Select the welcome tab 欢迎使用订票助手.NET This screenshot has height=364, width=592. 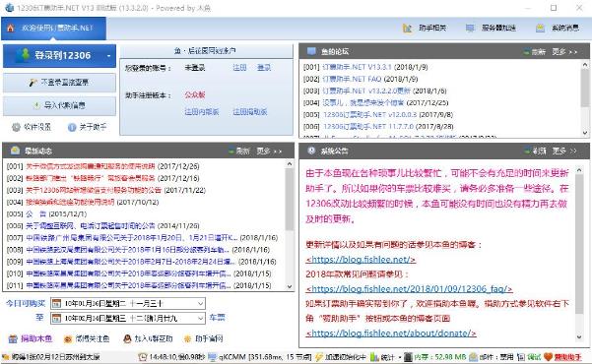tap(53, 29)
